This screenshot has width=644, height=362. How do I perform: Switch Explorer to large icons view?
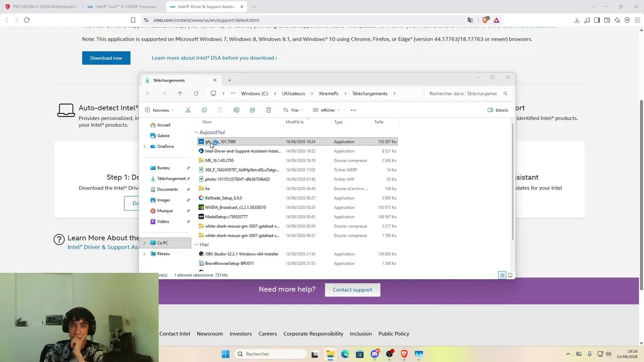(510, 276)
